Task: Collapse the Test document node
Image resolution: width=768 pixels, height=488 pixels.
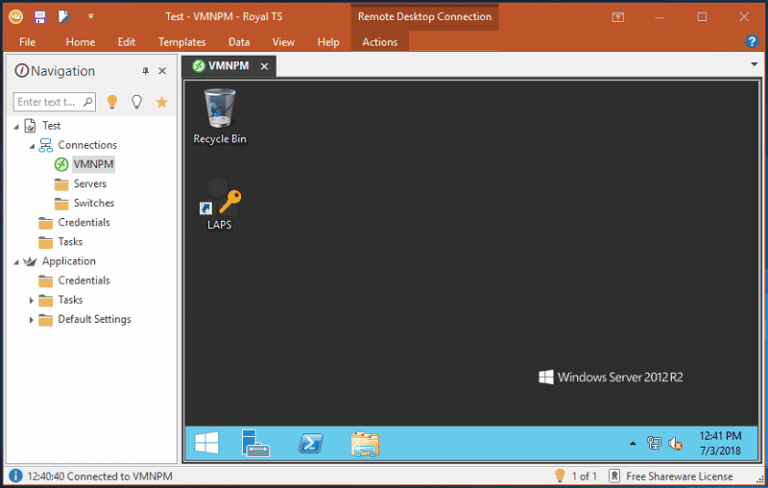Action: click(16, 127)
